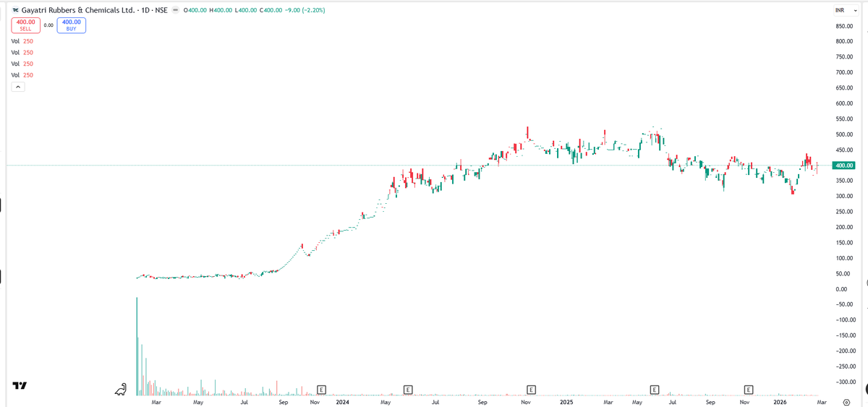Click the O400.00 open value
The height and width of the screenshot is (407, 868).
coord(195,10)
